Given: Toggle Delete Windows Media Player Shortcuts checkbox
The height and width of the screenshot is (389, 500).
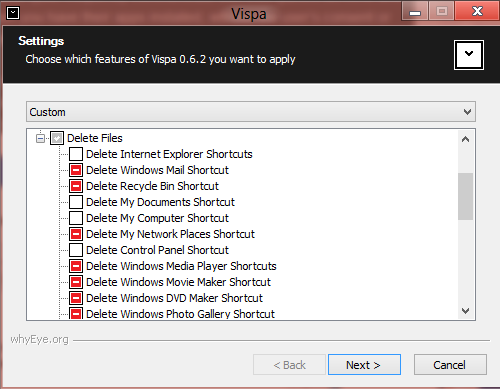Looking at the screenshot, I should [76, 266].
